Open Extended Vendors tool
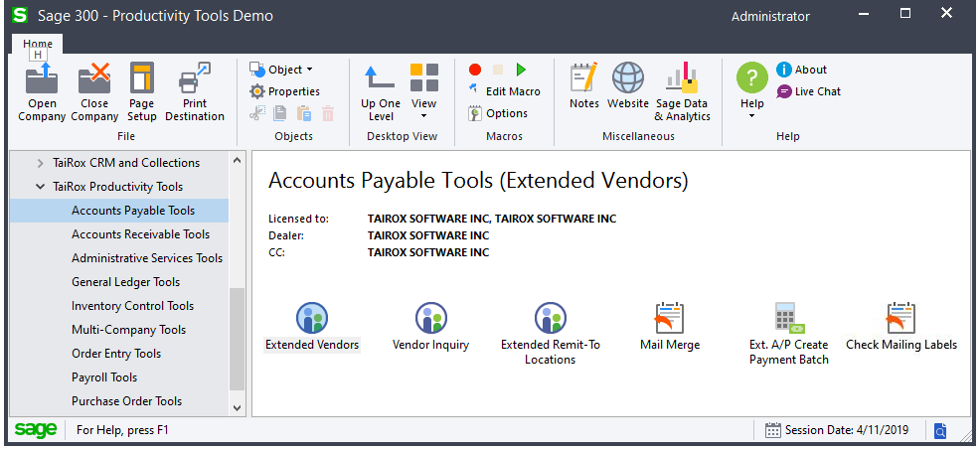 tap(312, 327)
